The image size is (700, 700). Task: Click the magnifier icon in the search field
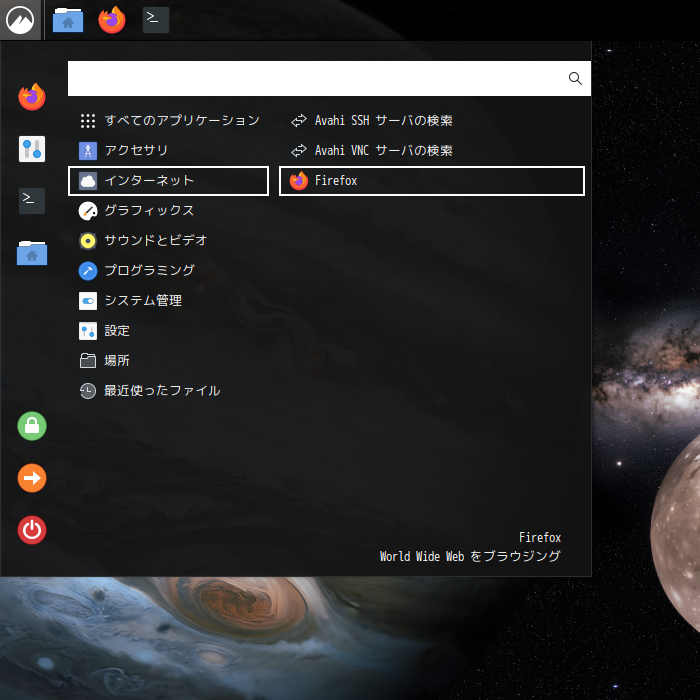pos(575,79)
